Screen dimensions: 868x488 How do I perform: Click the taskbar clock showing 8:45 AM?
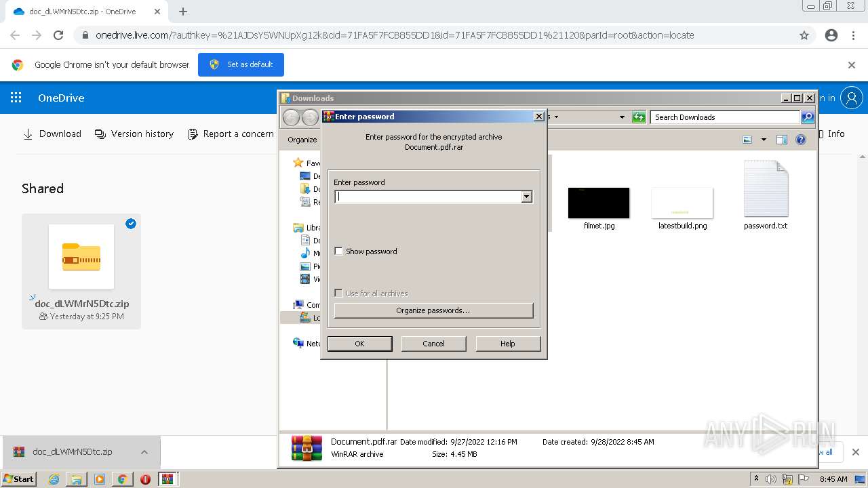(833, 479)
